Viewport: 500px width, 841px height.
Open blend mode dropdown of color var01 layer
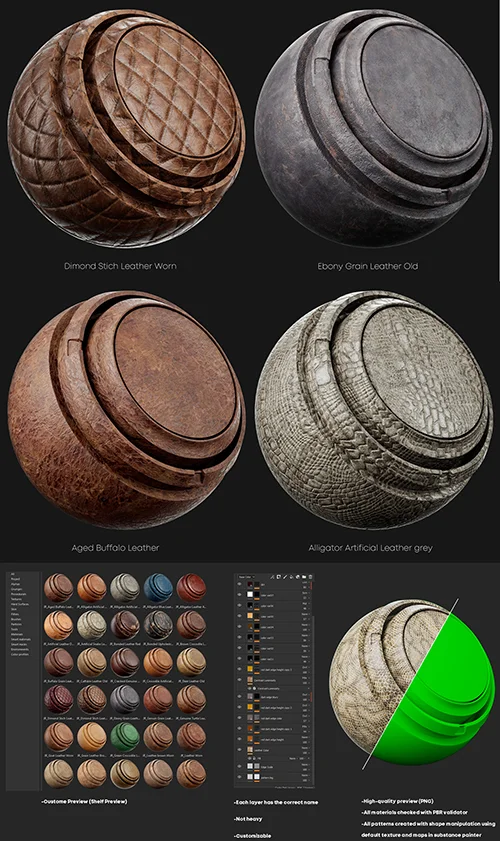coord(305,656)
